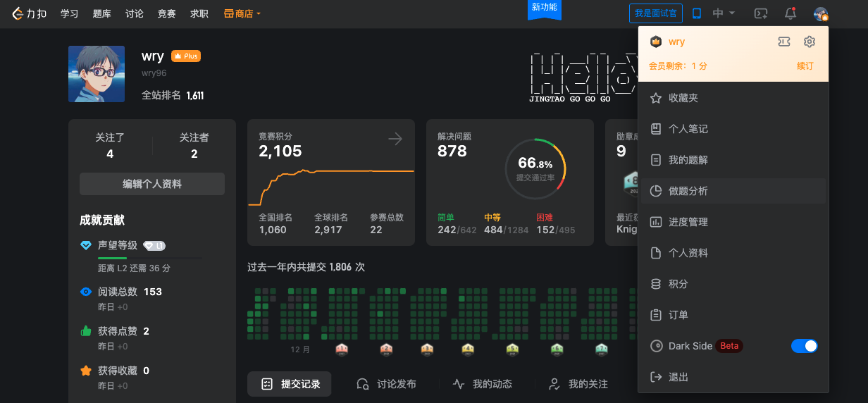This screenshot has width=868, height=403.
Task: Open the code playground terminal icon
Action: click(x=760, y=13)
